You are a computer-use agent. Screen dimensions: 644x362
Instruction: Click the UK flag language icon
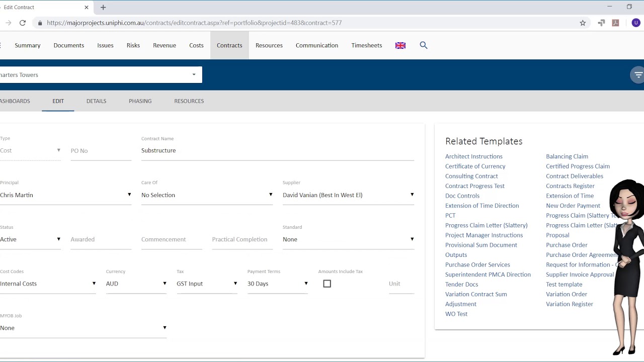[400, 45]
